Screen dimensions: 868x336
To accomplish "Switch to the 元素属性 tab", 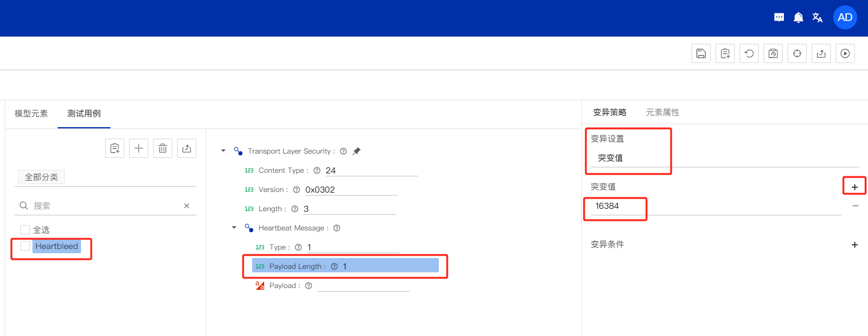I will (662, 112).
